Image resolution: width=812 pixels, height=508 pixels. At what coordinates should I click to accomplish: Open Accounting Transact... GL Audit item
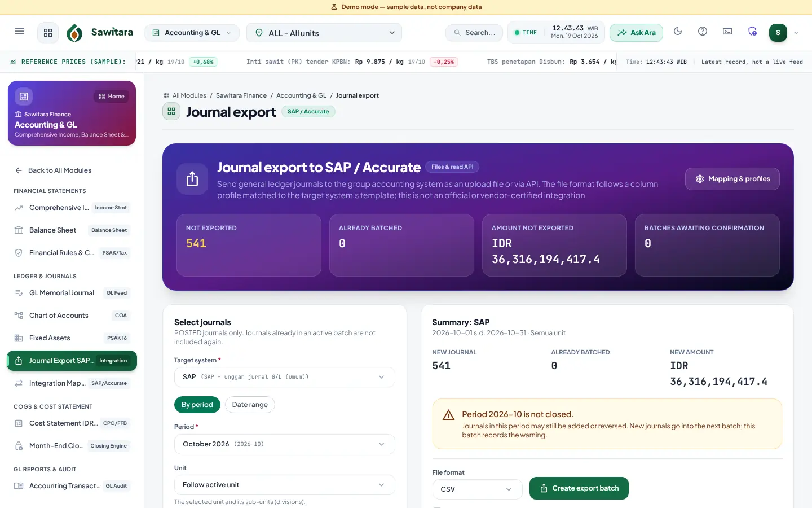pos(72,486)
